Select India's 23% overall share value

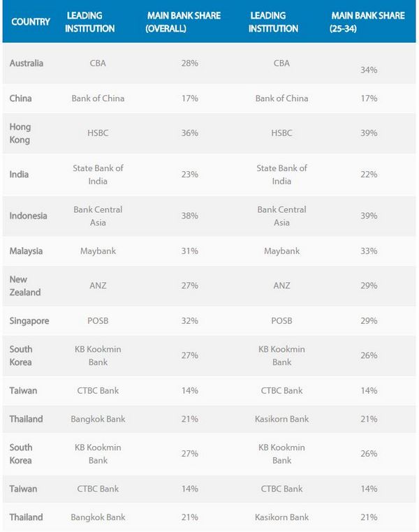pos(189,174)
